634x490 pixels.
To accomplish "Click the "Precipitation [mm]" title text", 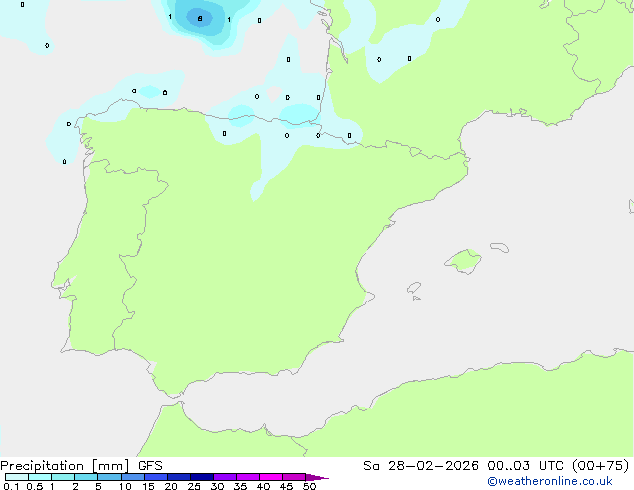I will coord(65,466).
